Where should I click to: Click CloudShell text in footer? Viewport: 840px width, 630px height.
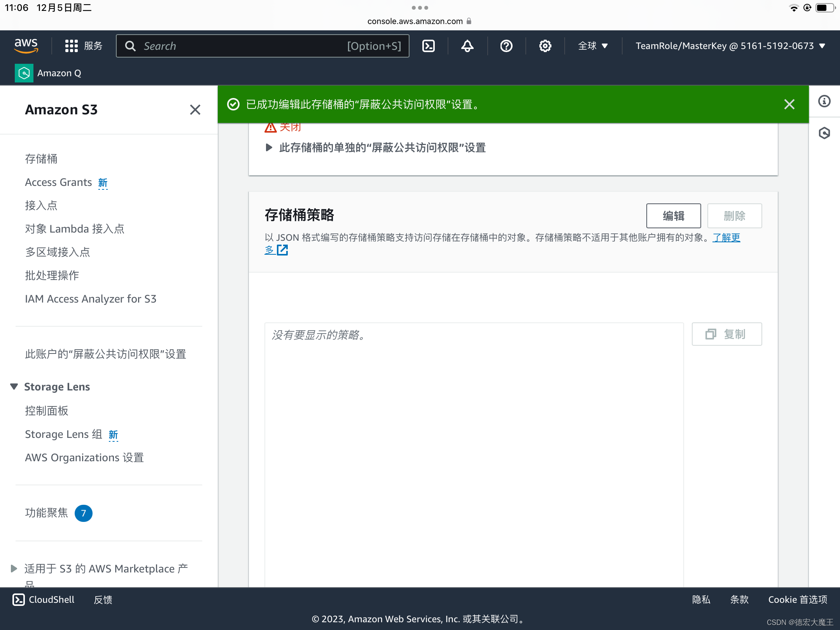(52, 600)
